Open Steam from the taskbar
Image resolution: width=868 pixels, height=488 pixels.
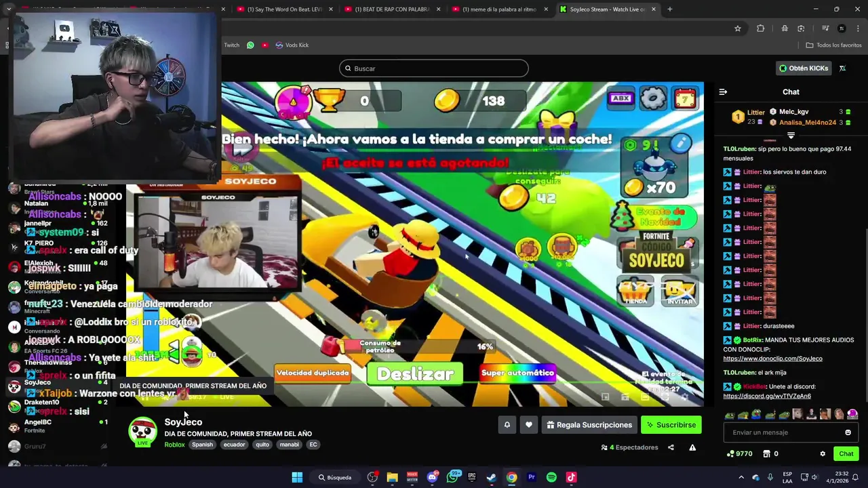click(491, 477)
